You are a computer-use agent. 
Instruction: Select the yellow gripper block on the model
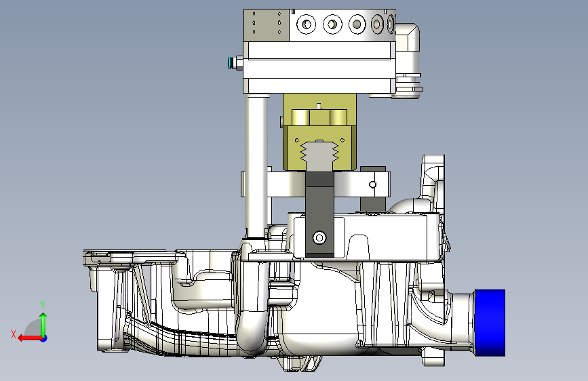point(319,132)
